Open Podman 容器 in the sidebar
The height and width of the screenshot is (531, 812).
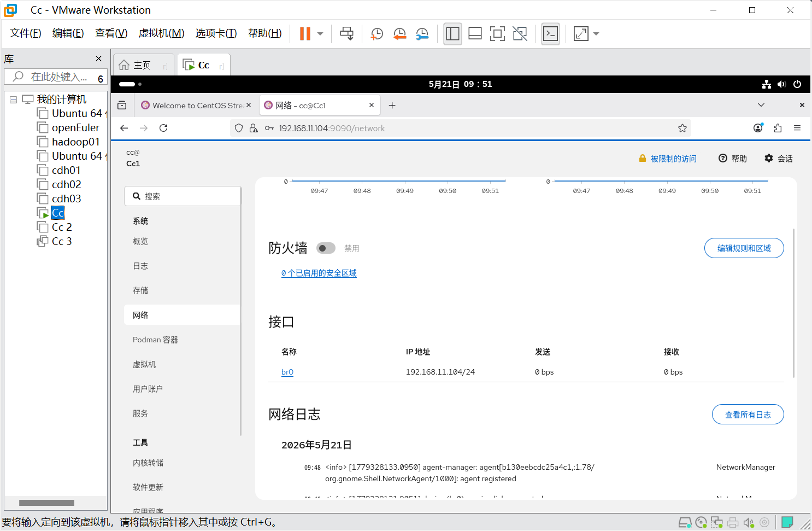click(x=155, y=340)
